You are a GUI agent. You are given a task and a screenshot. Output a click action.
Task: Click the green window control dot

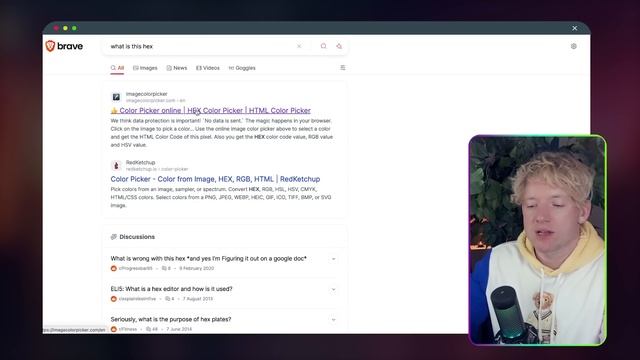click(x=74, y=28)
